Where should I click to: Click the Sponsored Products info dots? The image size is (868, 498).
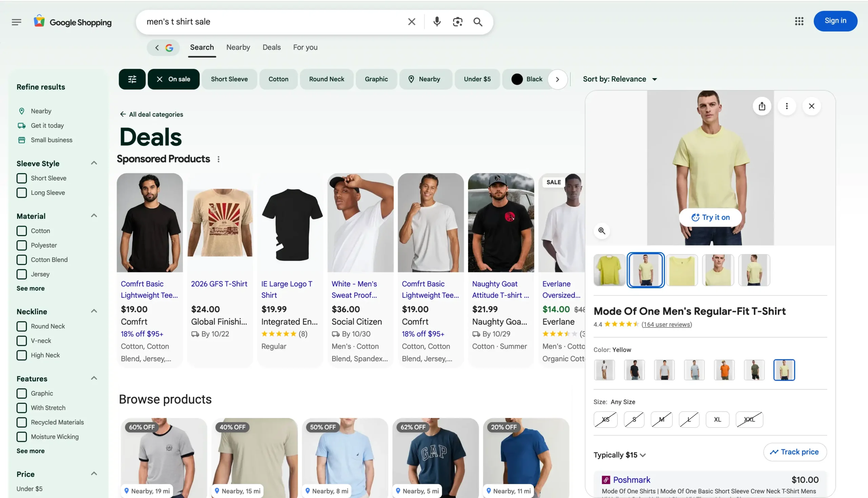218,159
